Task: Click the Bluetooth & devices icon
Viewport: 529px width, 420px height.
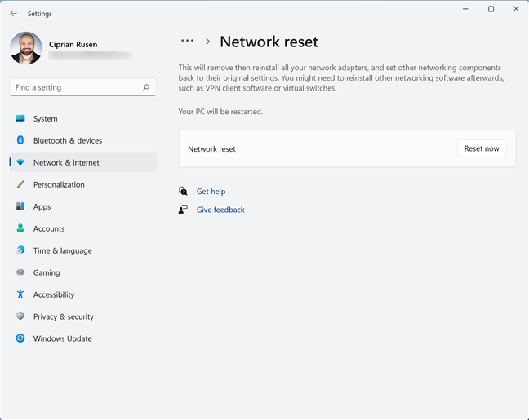Action: (x=20, y=141)
